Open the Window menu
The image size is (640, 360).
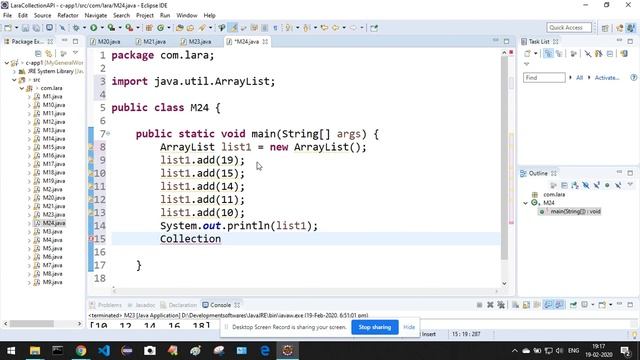[x=187, y=16]
